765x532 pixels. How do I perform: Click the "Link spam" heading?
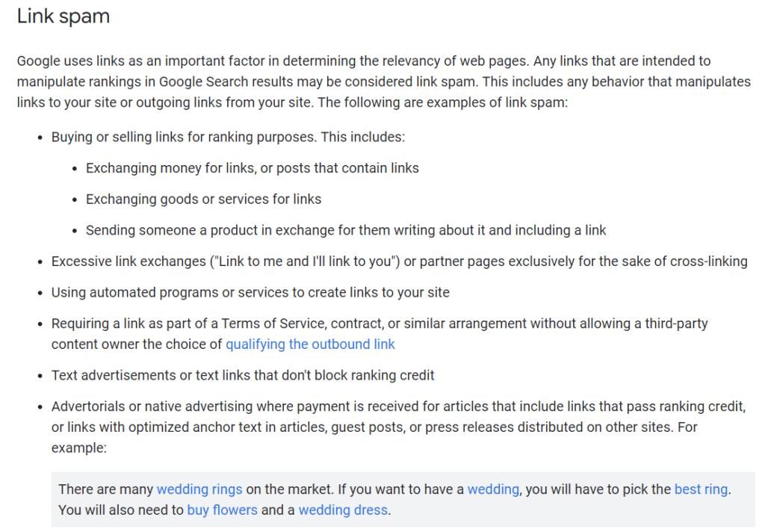pyautogui.click(x=64, y=16)
